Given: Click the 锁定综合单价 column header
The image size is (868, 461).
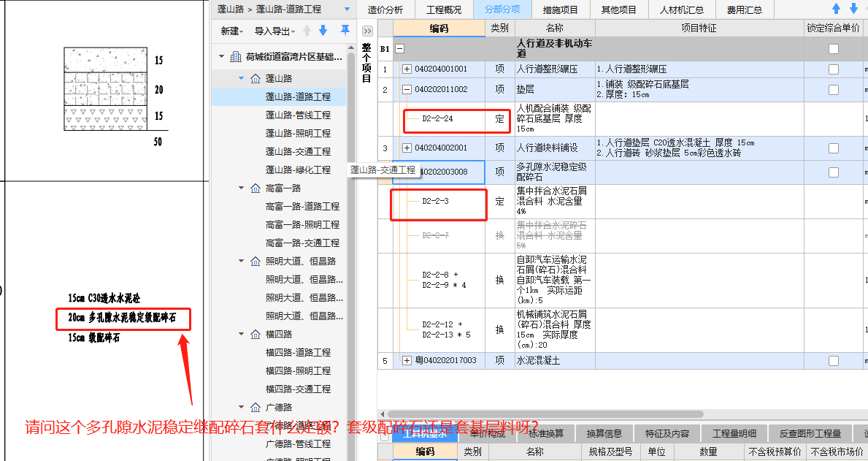Looking at the screenshot, I should [x=833, y=28].
